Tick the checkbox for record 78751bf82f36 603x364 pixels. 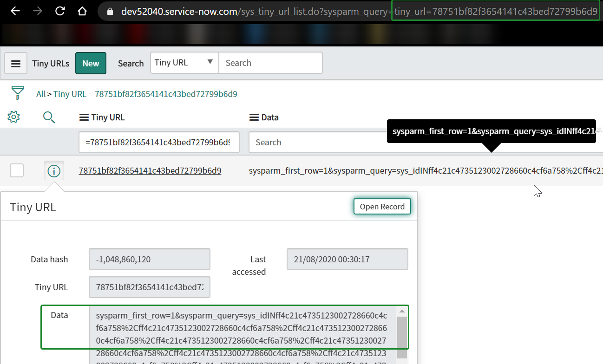coord(17,171)
